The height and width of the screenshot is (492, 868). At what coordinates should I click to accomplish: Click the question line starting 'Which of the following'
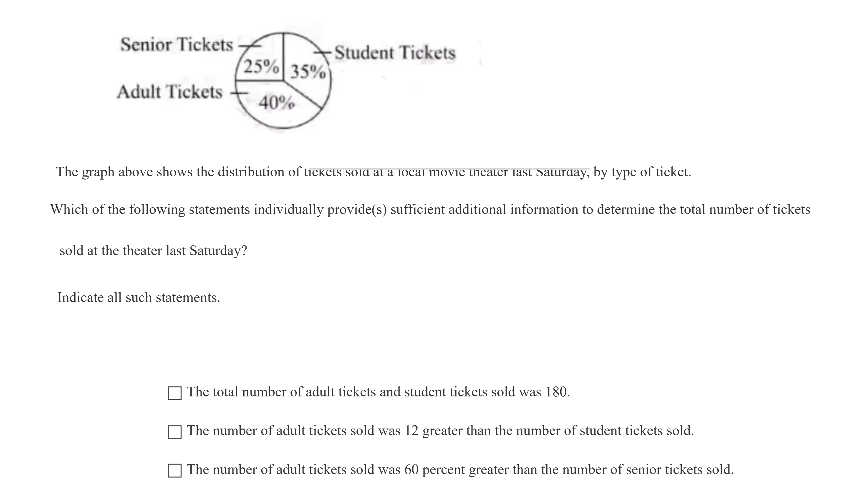click(430, 210)
